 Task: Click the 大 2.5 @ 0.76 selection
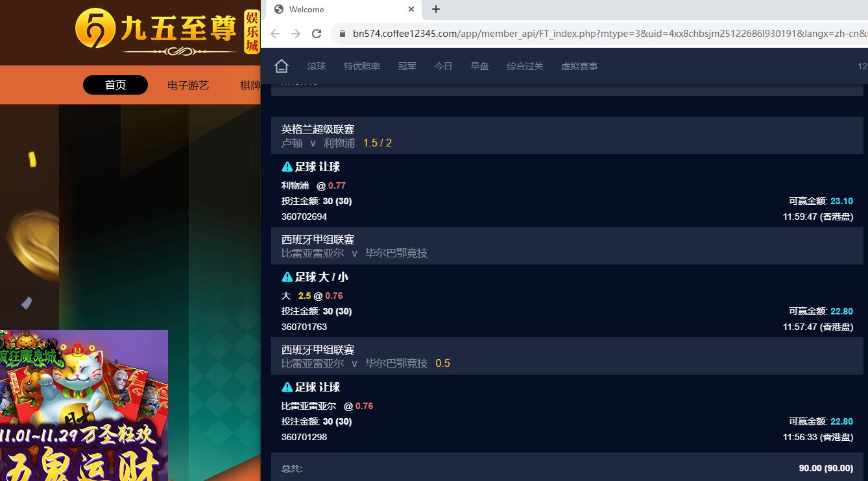pos(312,296)
